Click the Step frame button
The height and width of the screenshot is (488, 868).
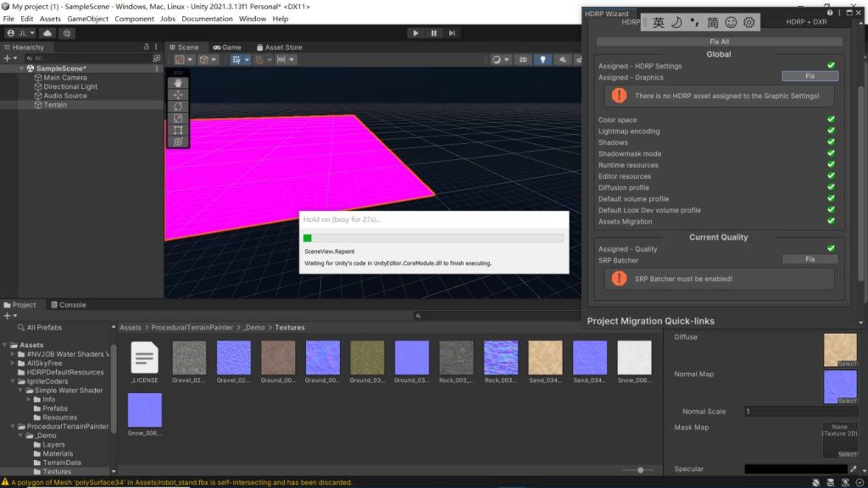click(x=452, y=33)
